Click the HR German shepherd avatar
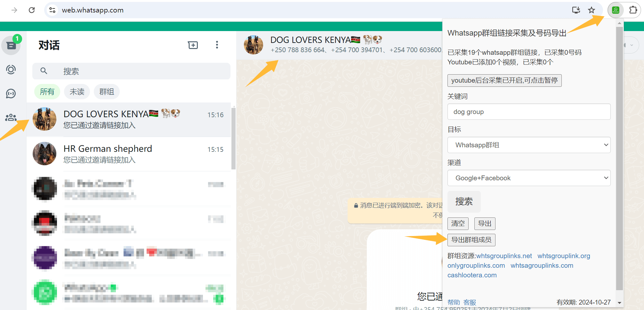Screen dimensions: 644x310 point(44,154)
